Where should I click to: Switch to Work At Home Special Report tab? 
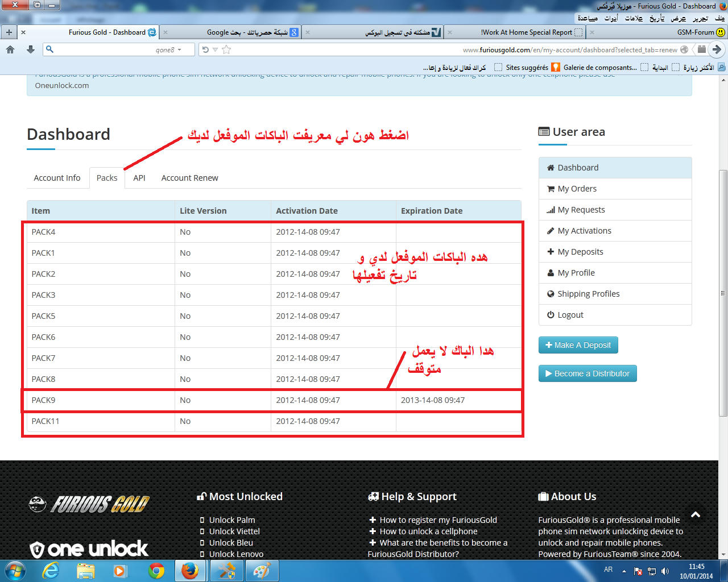[515, 32]
